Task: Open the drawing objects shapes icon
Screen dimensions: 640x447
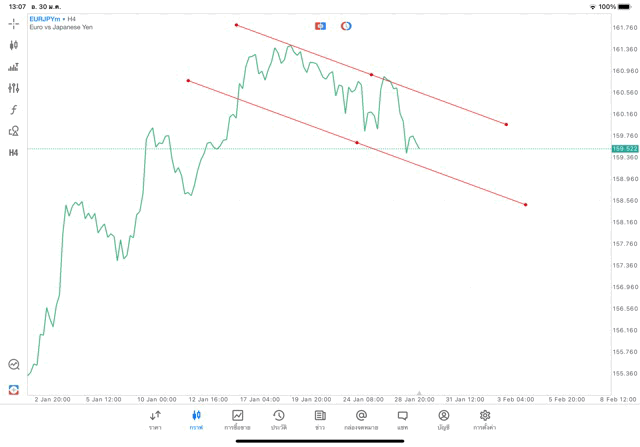Action: point(14,131)
